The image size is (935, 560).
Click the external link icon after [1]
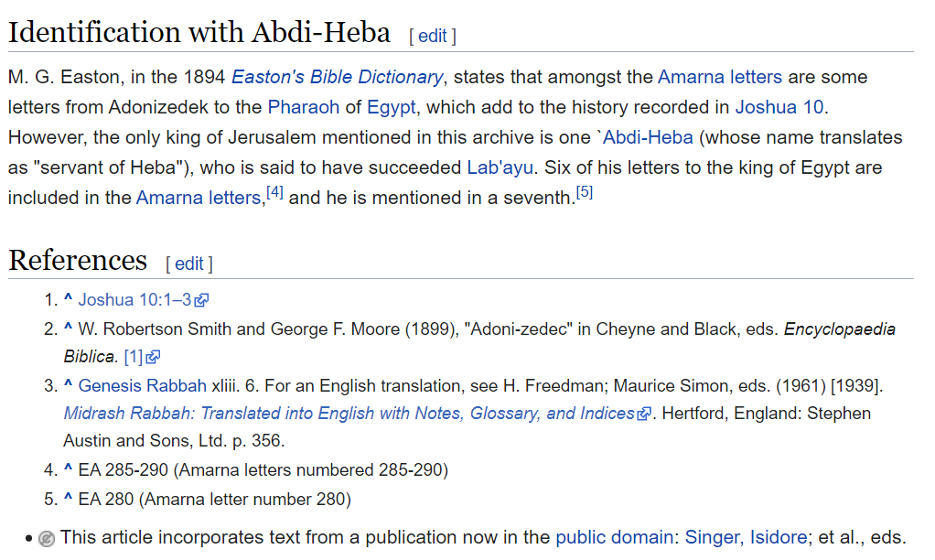[154, 357]
